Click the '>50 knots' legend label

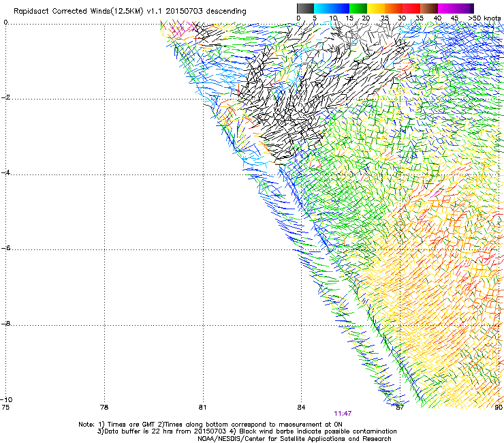pyautogui.click(x=484, y=18)
